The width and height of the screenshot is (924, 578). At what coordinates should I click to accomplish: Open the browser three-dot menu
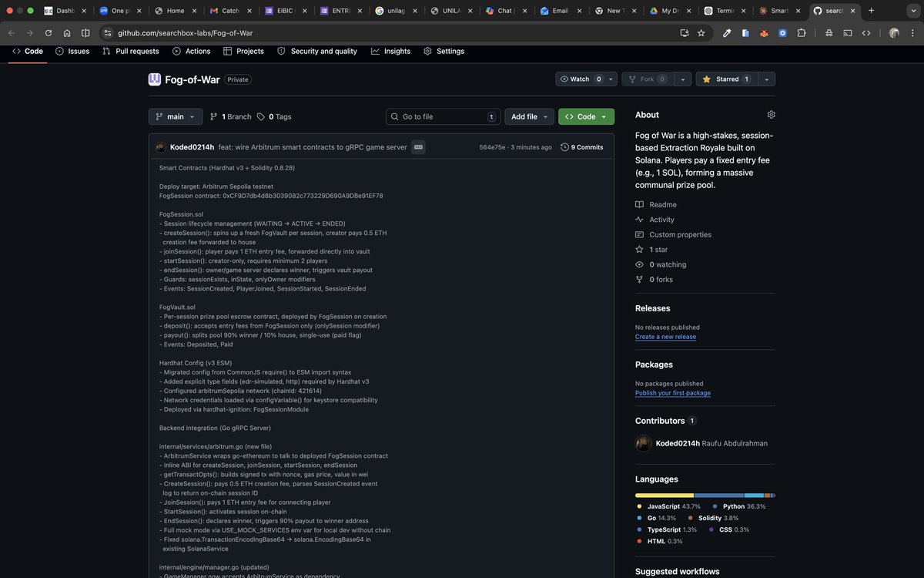[x=913, y=33]
